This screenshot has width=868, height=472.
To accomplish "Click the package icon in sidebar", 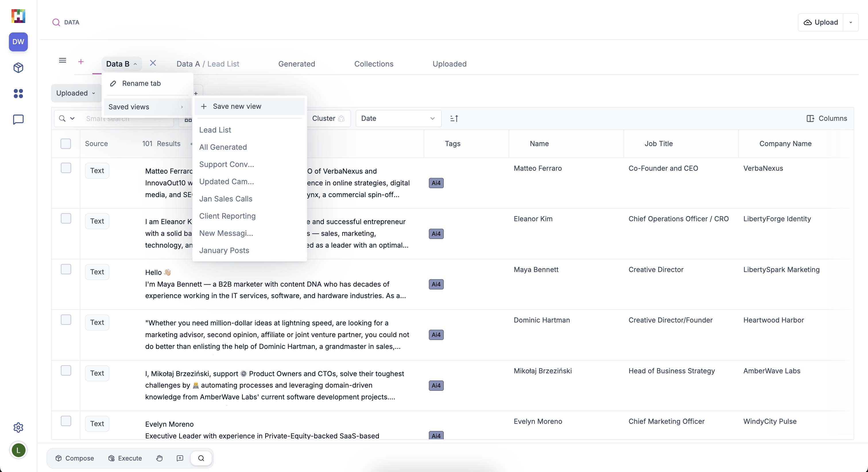I will coord(18,67).
